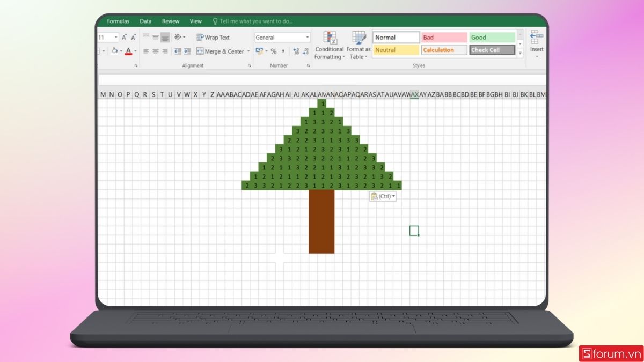Click the Increase Decimal icon
The height and width of the screenshot is (362, 644).
tap(296, 51)
